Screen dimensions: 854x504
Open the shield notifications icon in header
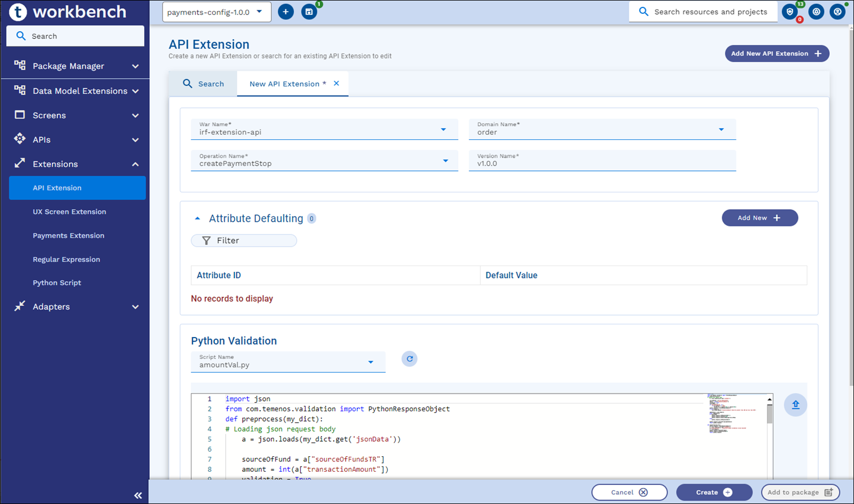pyautogui.click(x=790, y=12)
